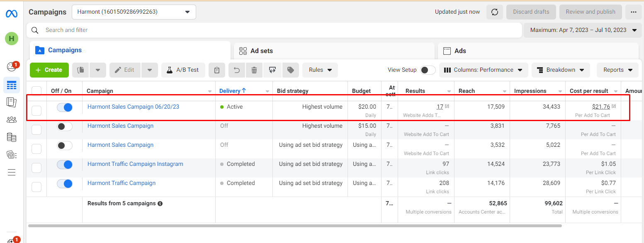Open the Harmont account selector dropdown

[134, 12]
